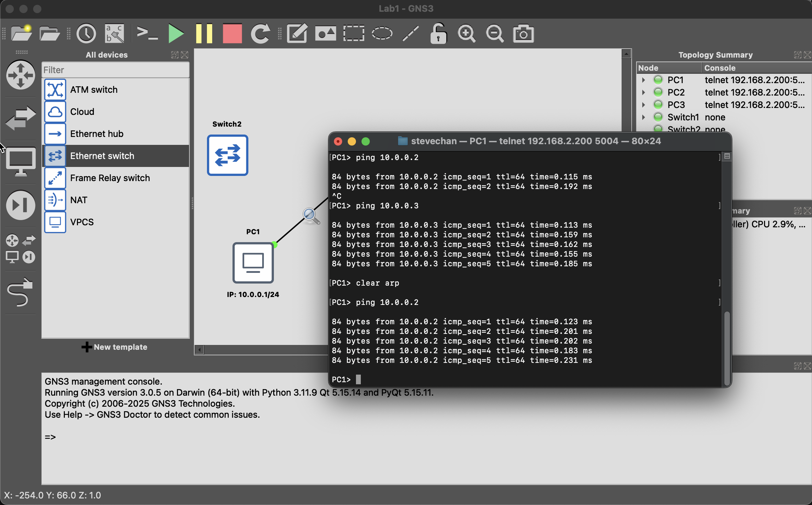The width and height of the screenshot is (812, 505).
Task: Reload all nodes icon
Action: tap(260, 34)
